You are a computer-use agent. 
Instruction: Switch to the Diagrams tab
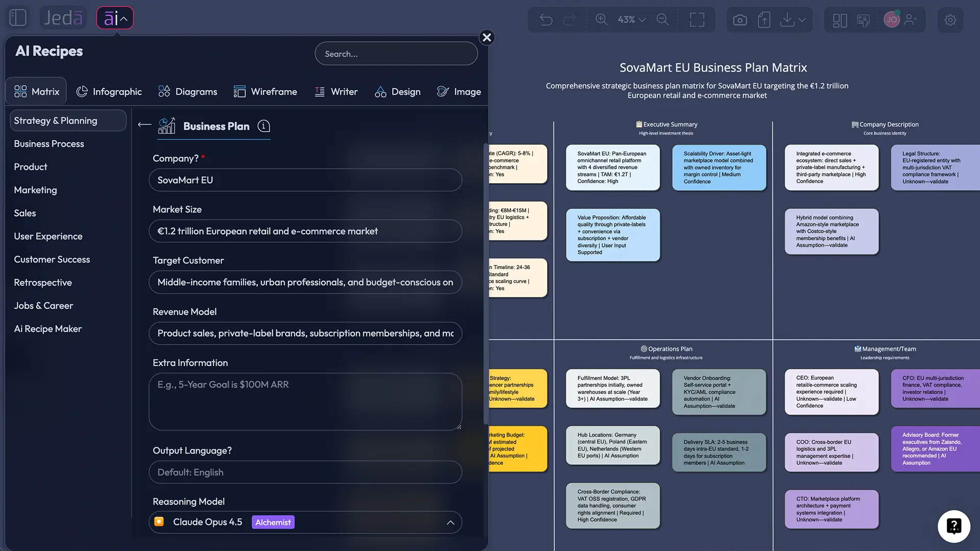coord(188,91)
